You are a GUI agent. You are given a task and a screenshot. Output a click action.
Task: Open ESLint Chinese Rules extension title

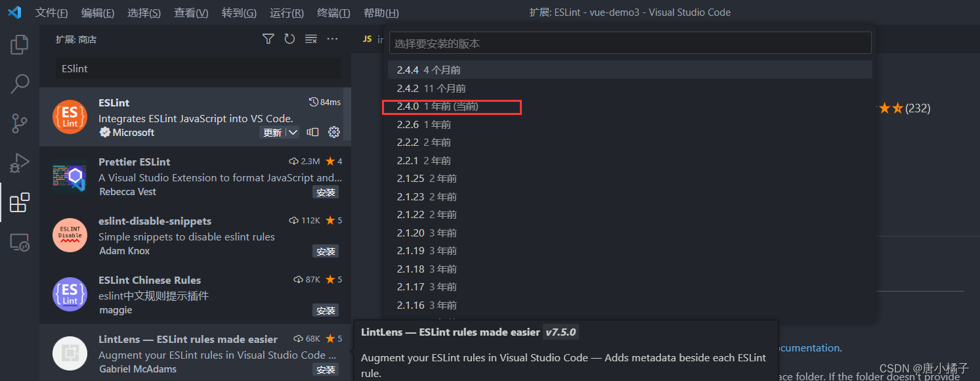150,280
